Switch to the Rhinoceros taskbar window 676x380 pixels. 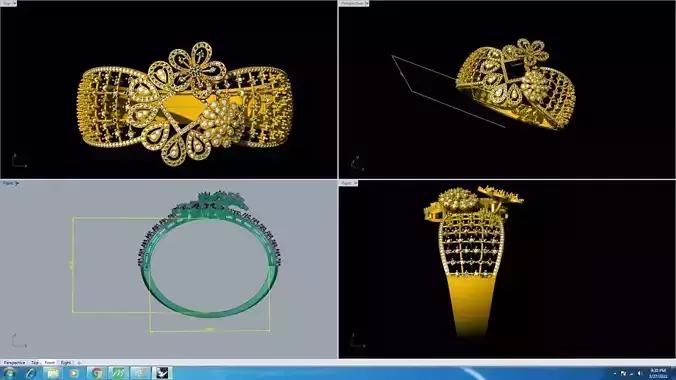pyautogui.click(x=162, y=373)
